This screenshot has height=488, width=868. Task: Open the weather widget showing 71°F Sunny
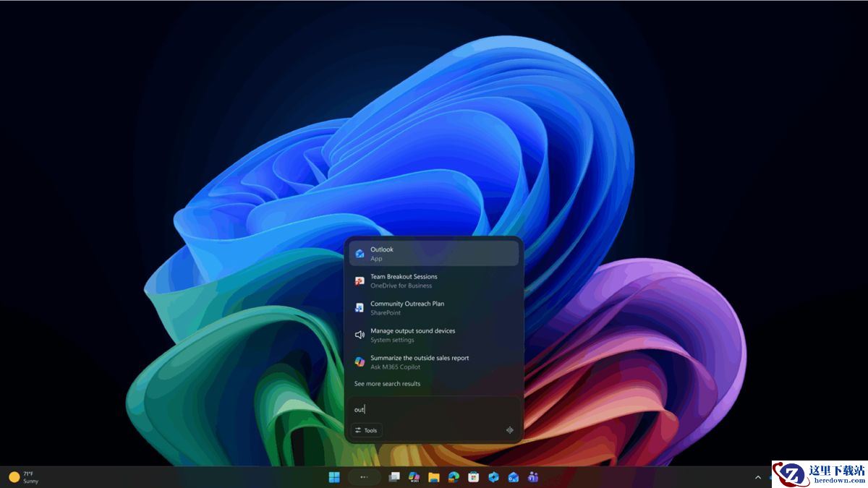24,477
